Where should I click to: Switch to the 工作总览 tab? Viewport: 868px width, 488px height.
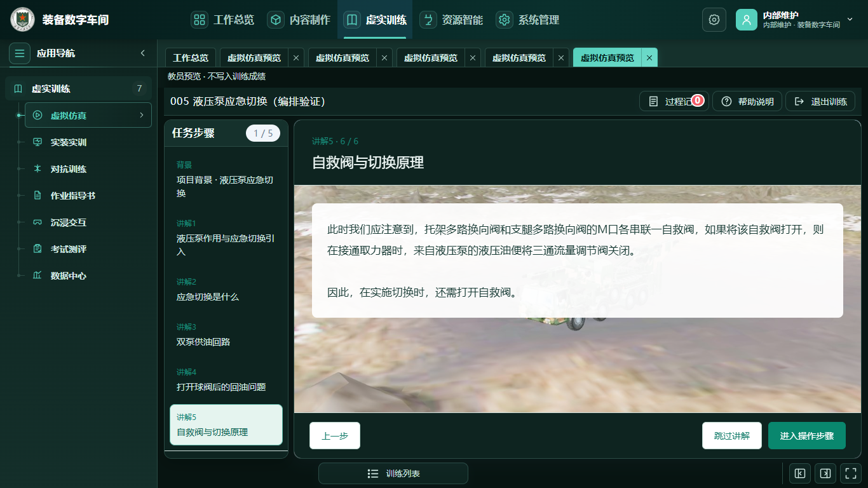(191, 58)
